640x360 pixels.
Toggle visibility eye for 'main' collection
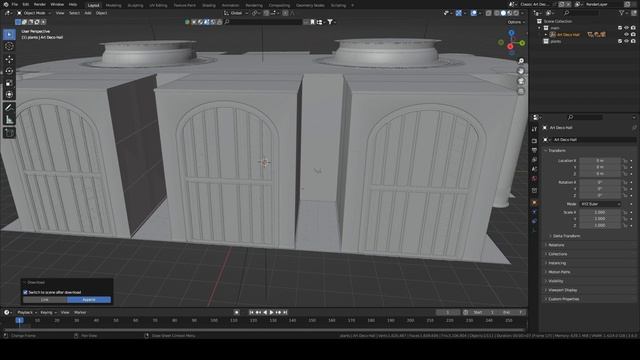point(627,28)
